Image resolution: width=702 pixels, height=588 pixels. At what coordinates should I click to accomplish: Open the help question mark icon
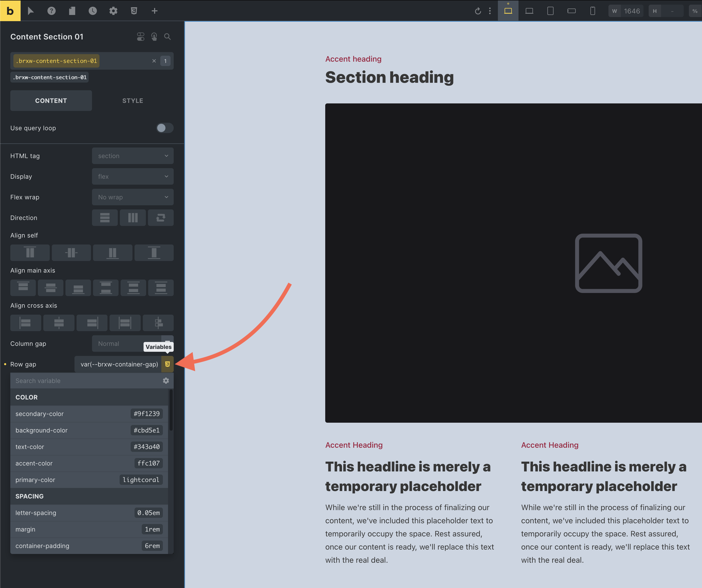click(x=51, y=11)
